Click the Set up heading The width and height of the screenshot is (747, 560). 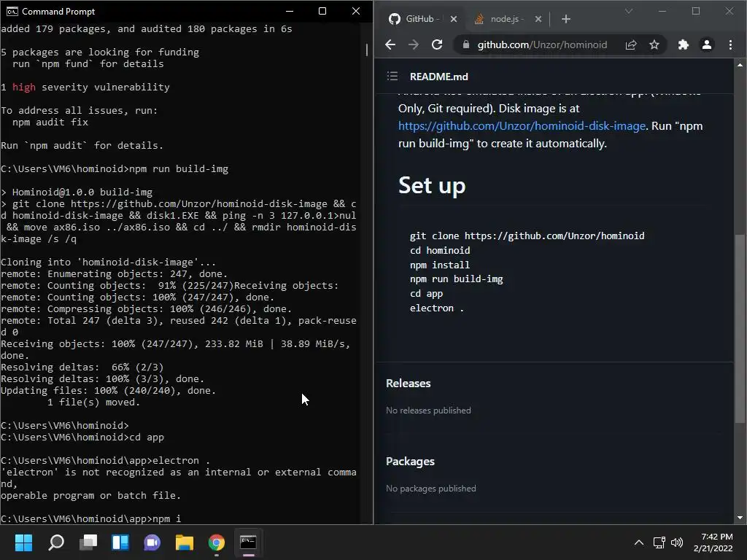[x=432, y=185]
